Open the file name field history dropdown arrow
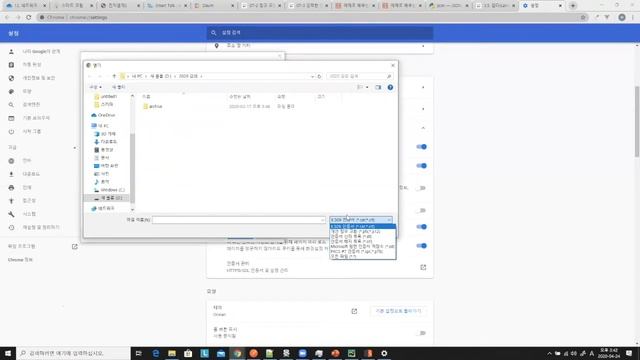Image resolution: width=640 pixels, height=360 pixels. [322, 220]
